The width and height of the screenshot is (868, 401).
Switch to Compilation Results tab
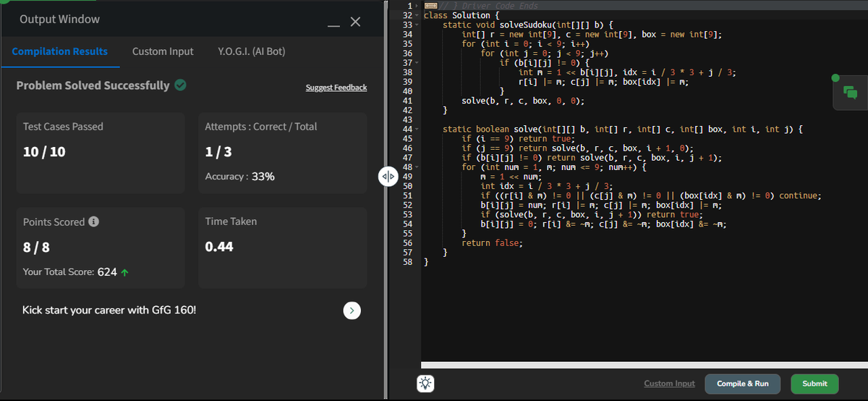tap(60, 51)
